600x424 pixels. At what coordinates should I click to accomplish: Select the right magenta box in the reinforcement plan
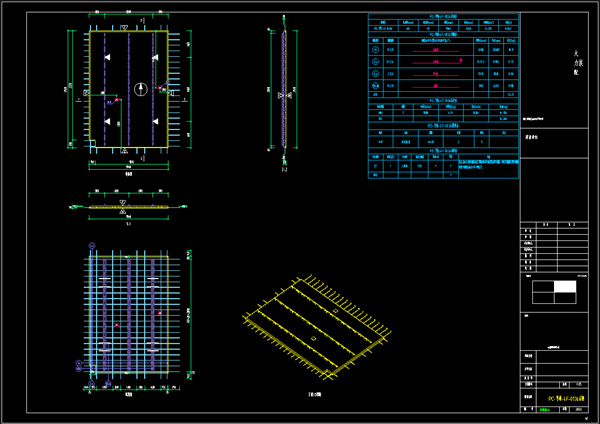(x=160, y=313)
